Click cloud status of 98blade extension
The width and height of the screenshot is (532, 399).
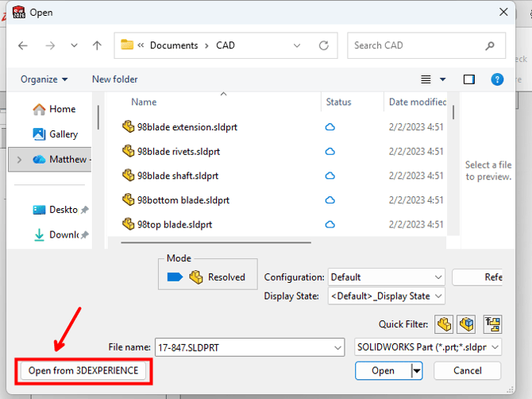330,127
